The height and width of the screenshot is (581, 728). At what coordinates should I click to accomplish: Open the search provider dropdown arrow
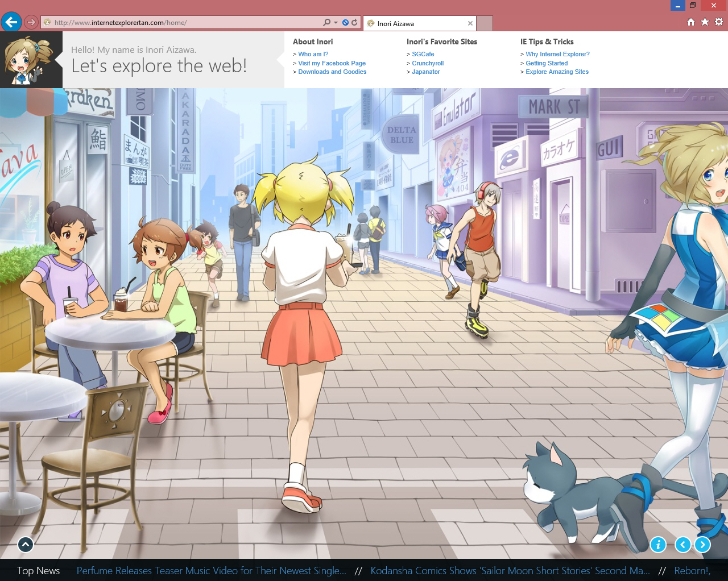[334, 22]
